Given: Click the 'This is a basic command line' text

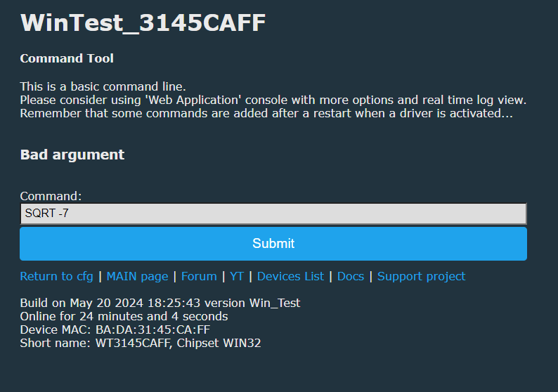Looking at the screenshot, I should pos(103,86).
